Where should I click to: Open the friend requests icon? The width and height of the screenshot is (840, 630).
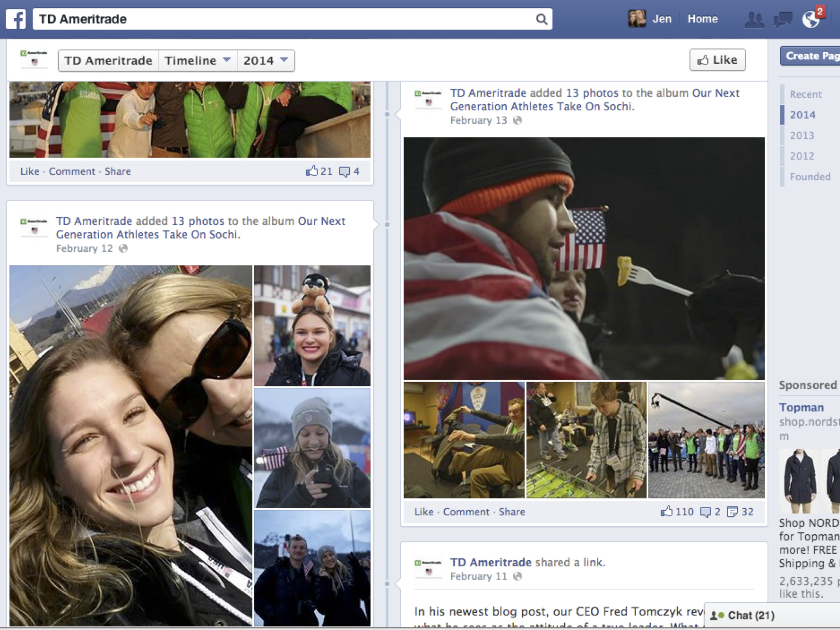tap(754, 19)
